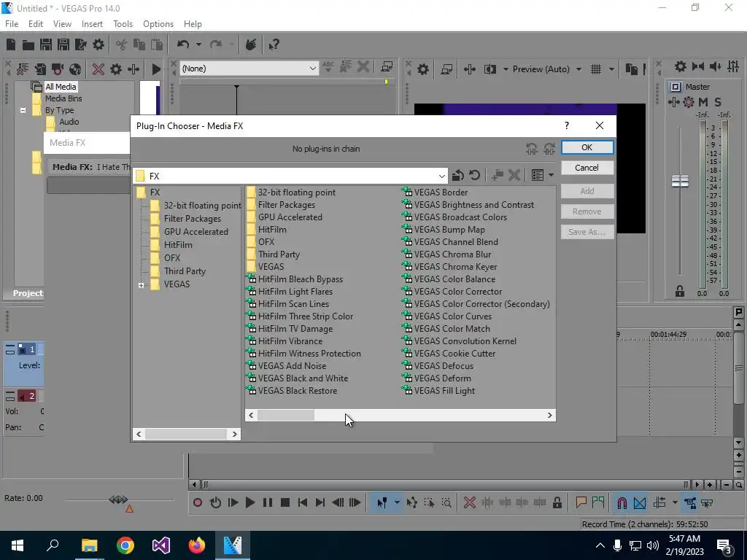Click the Pause button in transport
The height and width of the screenshot is (560, 747).
(x=267, y=502)
